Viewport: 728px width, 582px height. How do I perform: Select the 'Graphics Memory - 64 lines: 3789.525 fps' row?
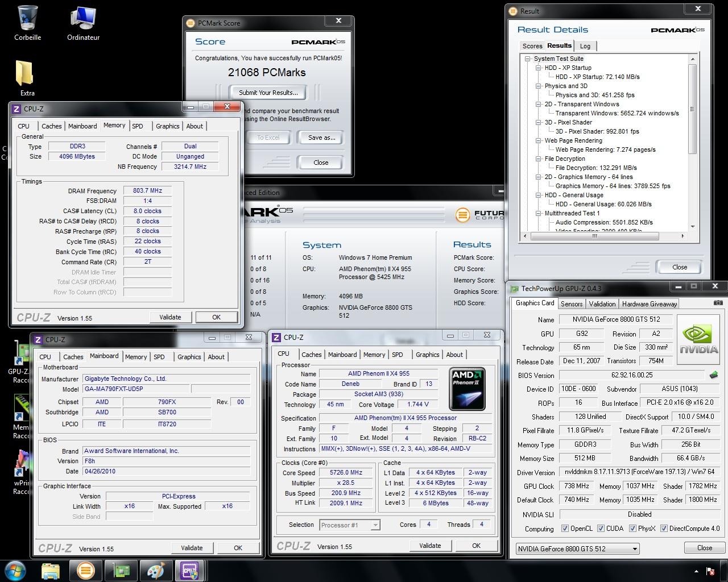click(x=613, y=186)
